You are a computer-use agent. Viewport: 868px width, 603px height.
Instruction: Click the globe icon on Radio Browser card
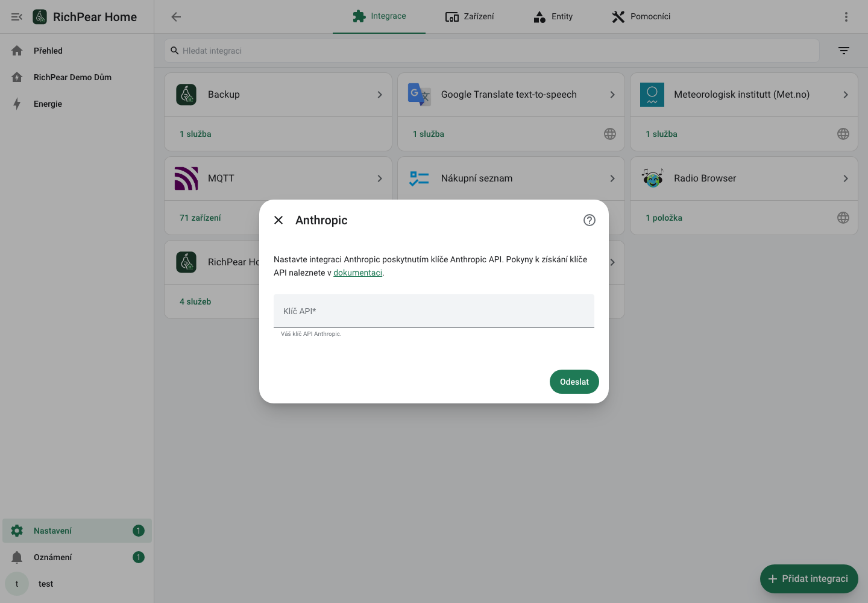[843, 218]
